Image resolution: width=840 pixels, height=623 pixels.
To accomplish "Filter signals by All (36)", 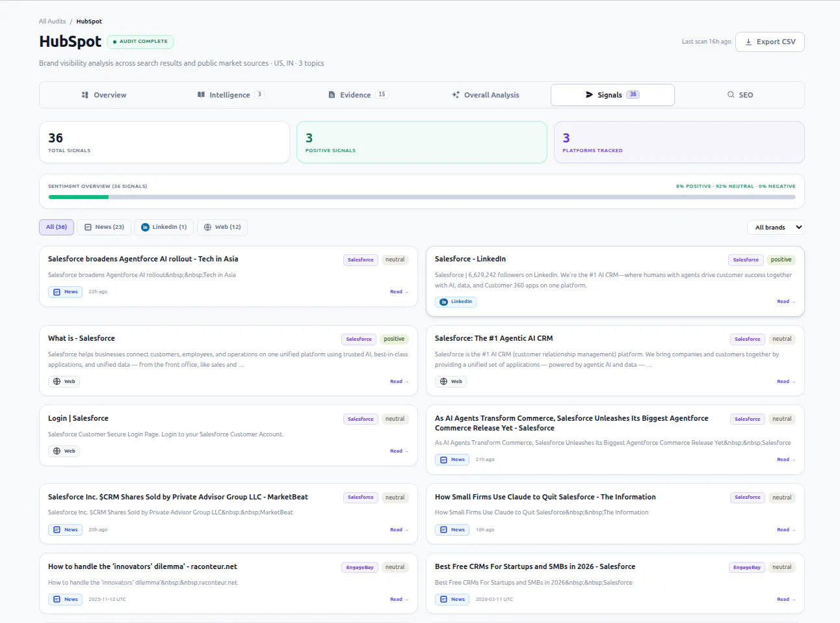I will tap(57, 227).
